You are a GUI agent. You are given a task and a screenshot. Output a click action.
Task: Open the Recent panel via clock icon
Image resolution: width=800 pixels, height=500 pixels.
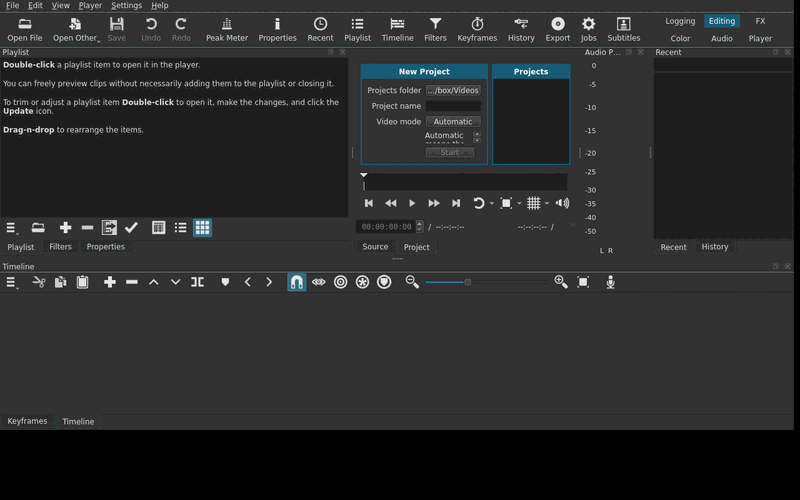[320, 30]
